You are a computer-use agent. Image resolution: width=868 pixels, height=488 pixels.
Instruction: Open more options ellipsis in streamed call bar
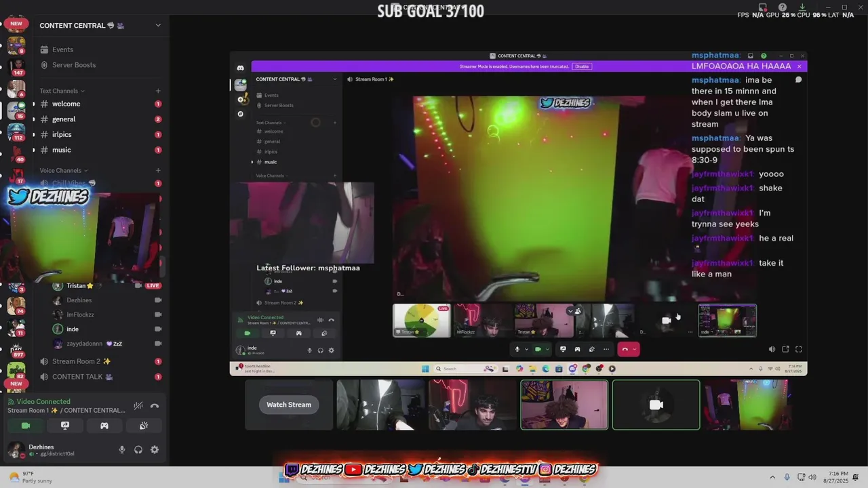(x=606, y=349)
